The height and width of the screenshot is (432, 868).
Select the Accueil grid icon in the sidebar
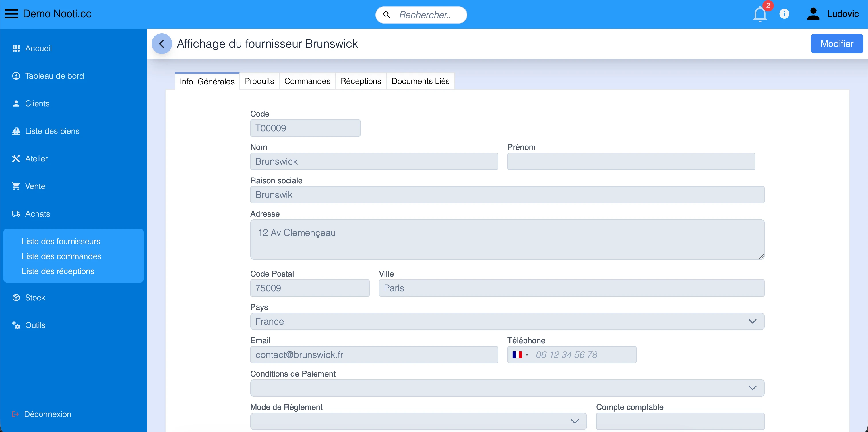tap(16, 48)
